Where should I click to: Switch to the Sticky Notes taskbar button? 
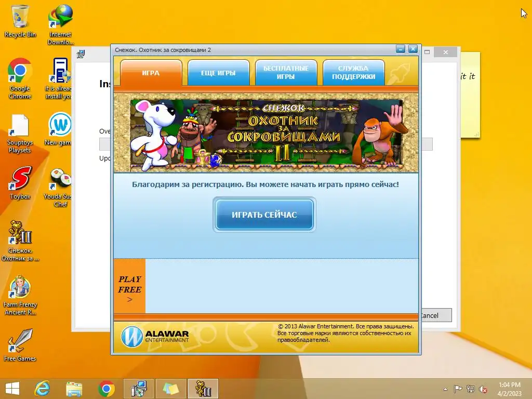pos(170,389)
